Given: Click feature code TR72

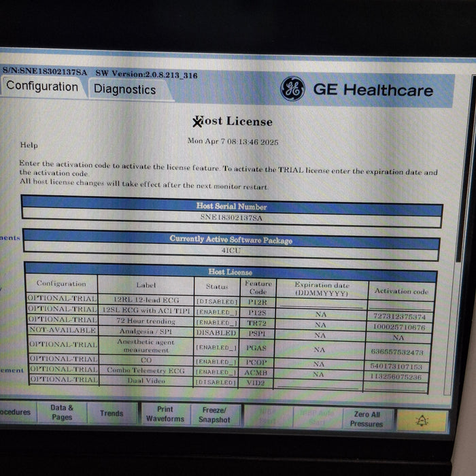Looking at the screenshot, I should [x=257, y=323].
